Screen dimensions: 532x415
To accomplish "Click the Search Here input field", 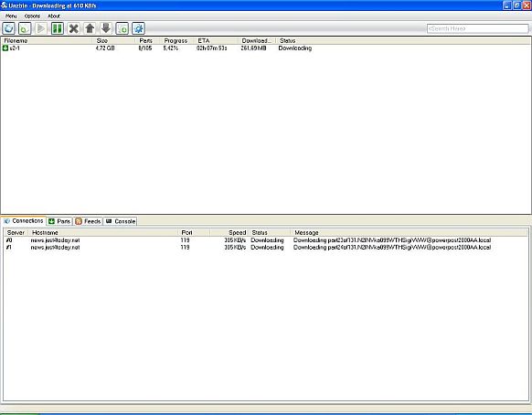I will click(477, 28).
